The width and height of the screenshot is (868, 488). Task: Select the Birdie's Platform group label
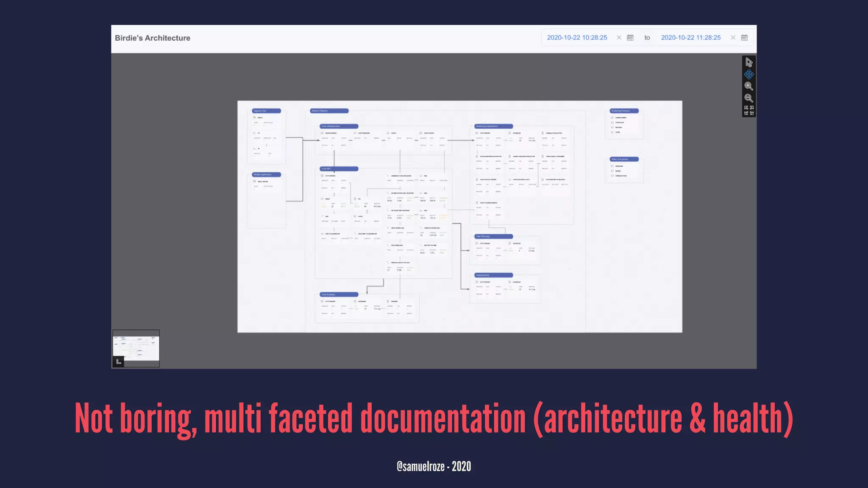(329, 111)
